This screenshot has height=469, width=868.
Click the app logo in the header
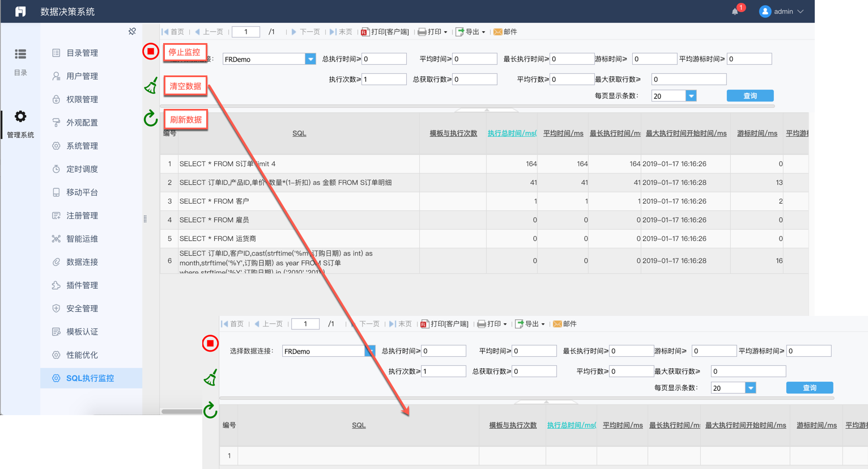point(20,11)
